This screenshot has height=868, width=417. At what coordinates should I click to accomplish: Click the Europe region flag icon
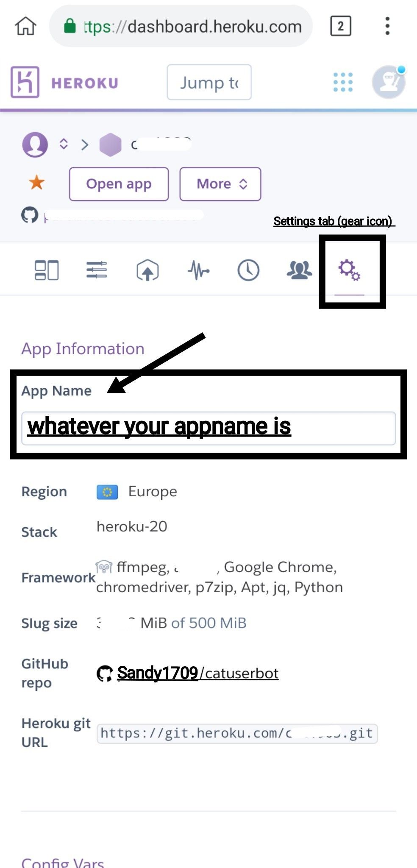pyautogui.click(x=107, y=492)
